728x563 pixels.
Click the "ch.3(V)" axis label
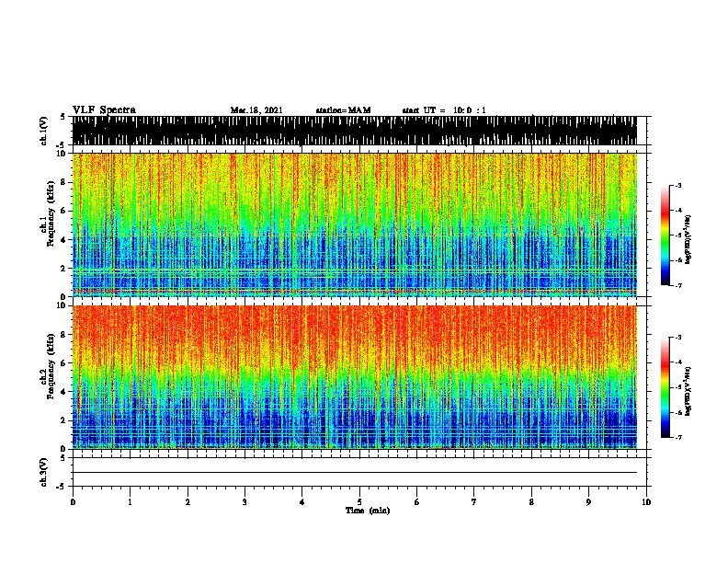click(43, 472)
